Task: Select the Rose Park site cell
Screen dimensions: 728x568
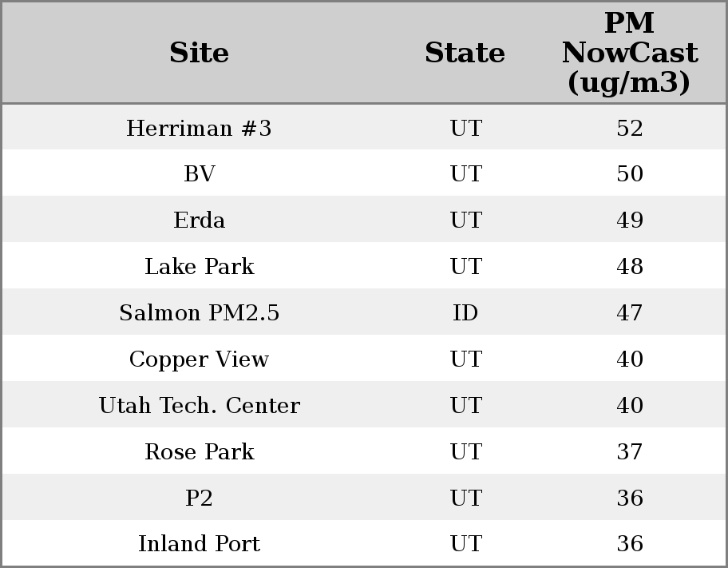Action: pyautogui.click(x=199, y=451)
